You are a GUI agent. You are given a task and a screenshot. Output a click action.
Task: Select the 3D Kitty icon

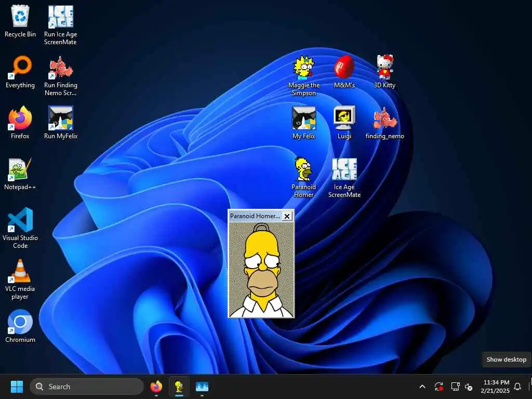coord(385,72)
